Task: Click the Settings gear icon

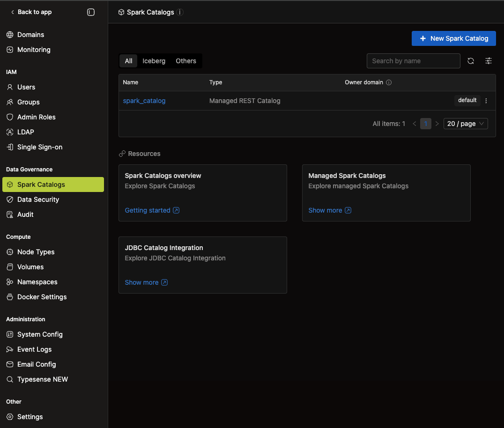Action: (10, 417)
